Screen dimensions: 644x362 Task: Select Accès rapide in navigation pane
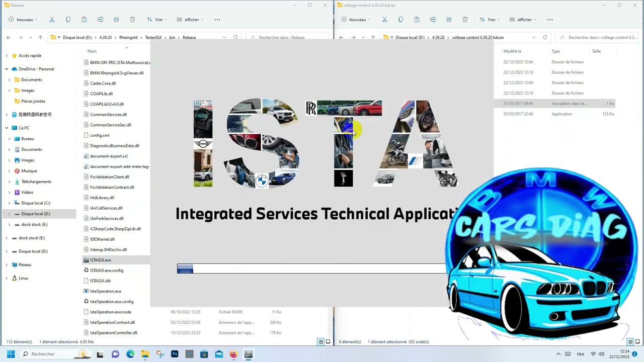coord(30,56)
